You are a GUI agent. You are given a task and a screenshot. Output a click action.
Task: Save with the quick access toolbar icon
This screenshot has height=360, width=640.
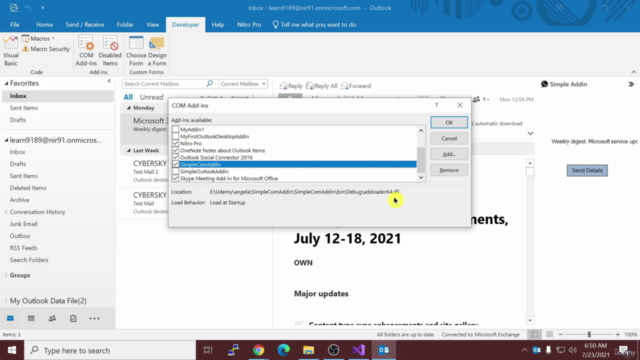13,8
